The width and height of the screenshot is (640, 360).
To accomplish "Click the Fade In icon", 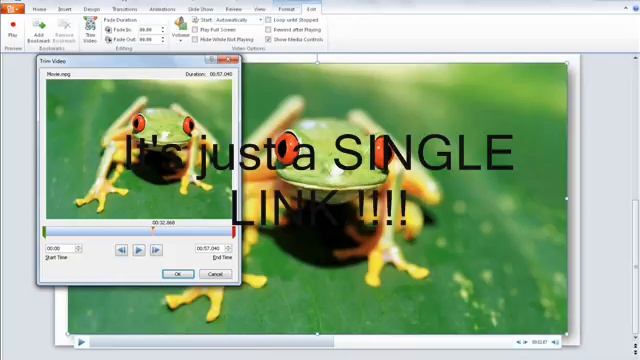I will [108, 30].
